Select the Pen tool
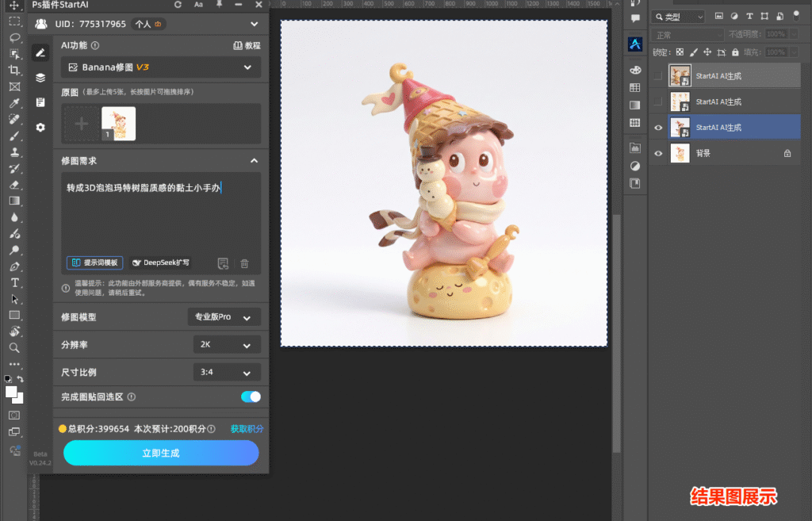The height and width of the screenshot is (521, 812). click(x=14, y=266)
